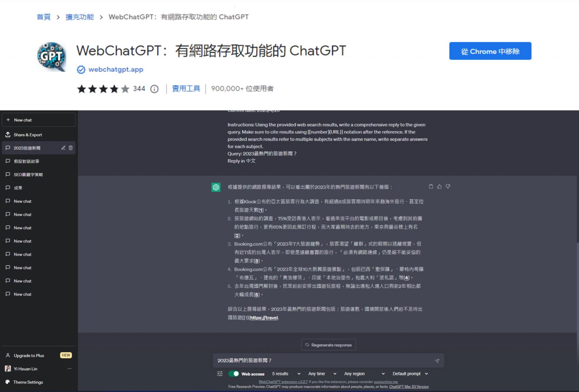Viewport: 579px width, 392px height.
Task: Click the thumbs up icon on the response
Action: (439, 187)
